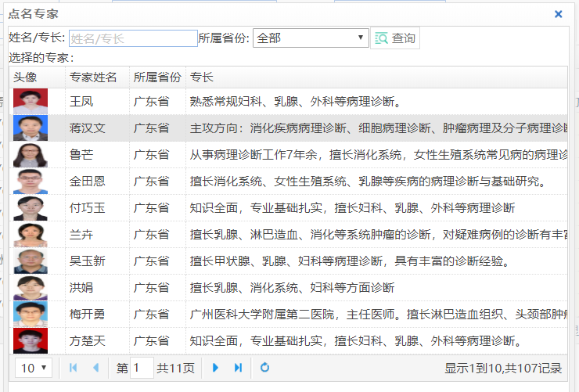Open the 所属省份 dropdown
The width and height of the screenshot is (579, 392).
pos(311,38)
